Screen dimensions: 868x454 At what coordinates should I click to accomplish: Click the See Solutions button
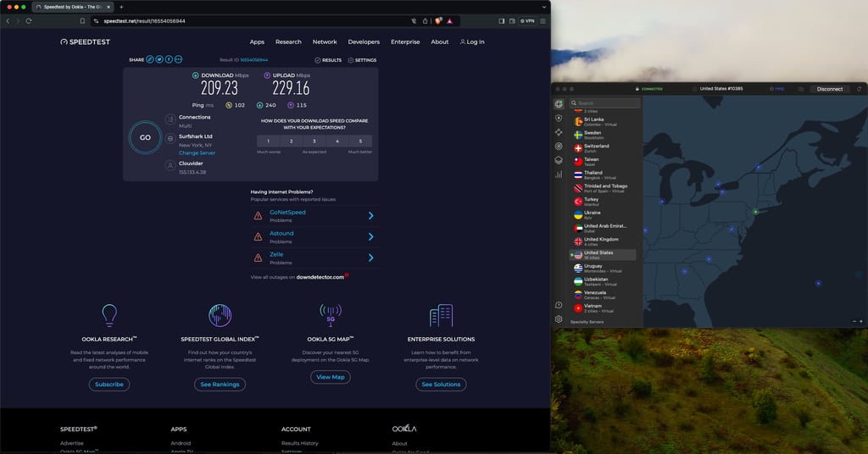(441, 385)
